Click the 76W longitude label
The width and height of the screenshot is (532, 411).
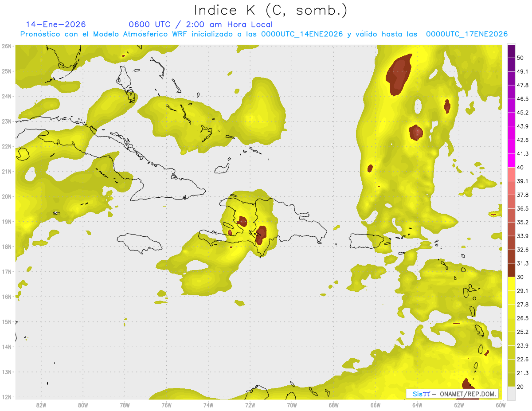tap(166, 405)
